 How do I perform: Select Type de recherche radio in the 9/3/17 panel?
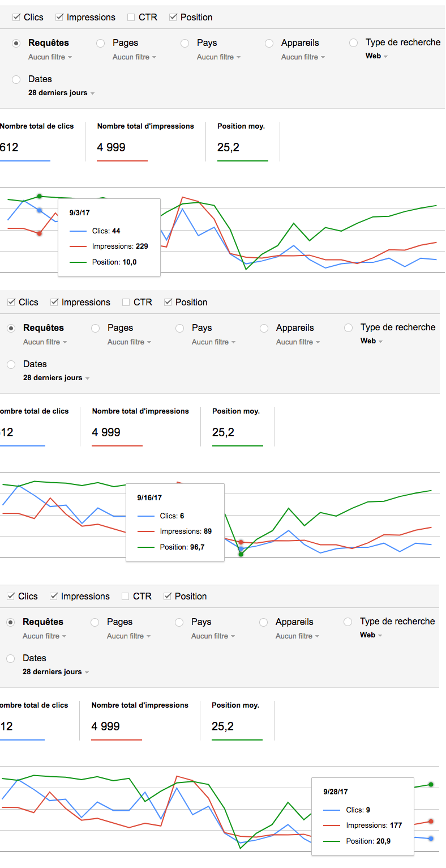coord(354,43)
